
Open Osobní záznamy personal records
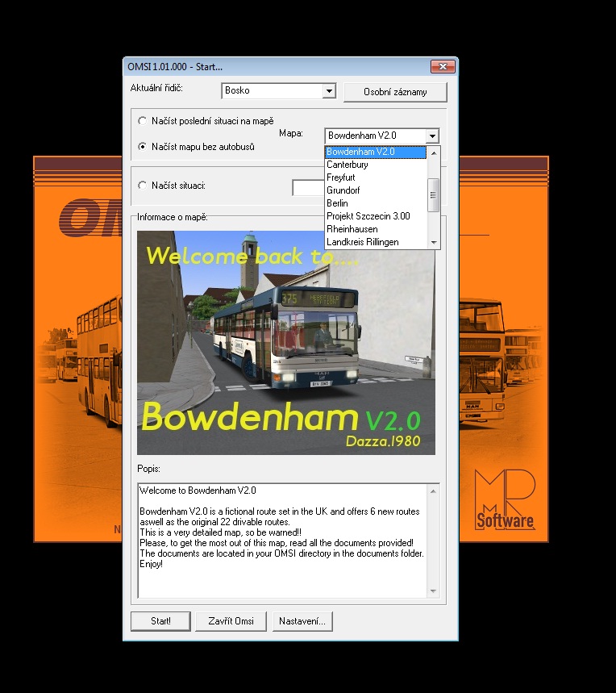(x=395, y=92)
